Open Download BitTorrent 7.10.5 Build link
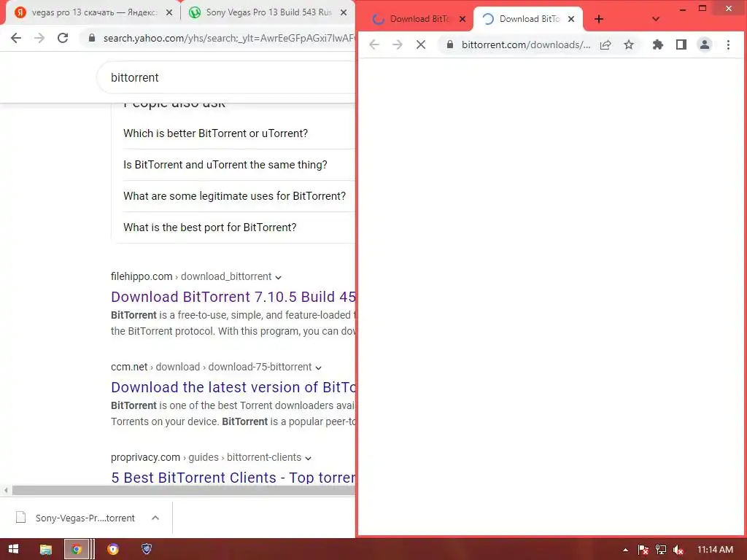Screen dimensions: 747x560 pos(233,297)
